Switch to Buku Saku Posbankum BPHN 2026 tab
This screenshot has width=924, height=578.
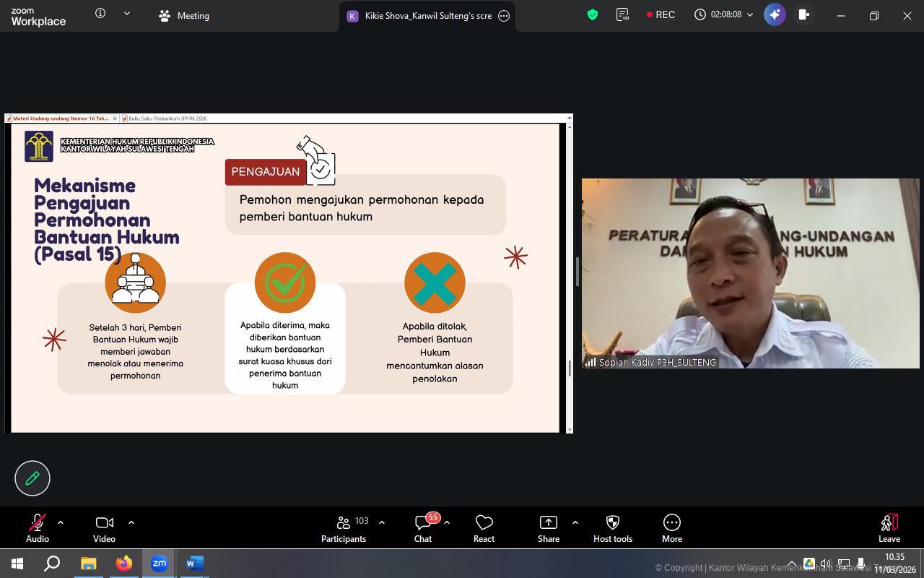167,118
